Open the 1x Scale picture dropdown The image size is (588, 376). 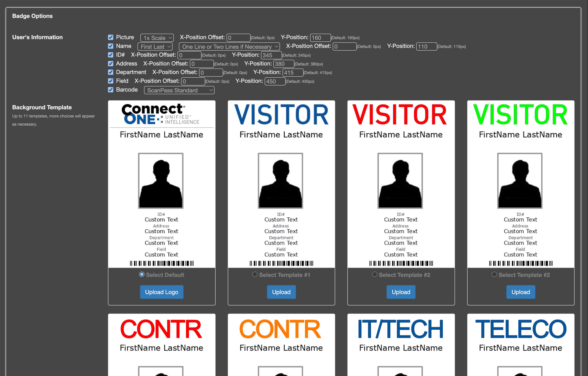157,38
